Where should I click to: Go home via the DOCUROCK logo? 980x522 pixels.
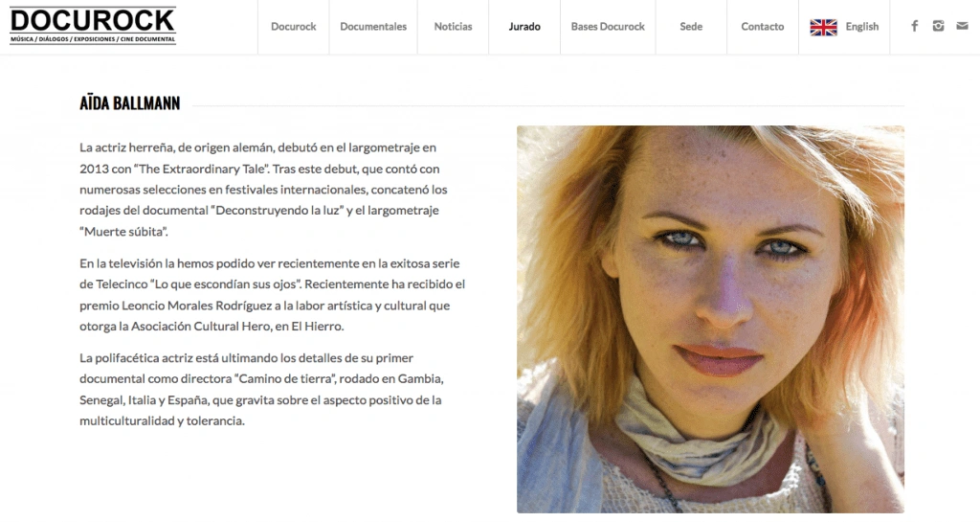(93, 26)
